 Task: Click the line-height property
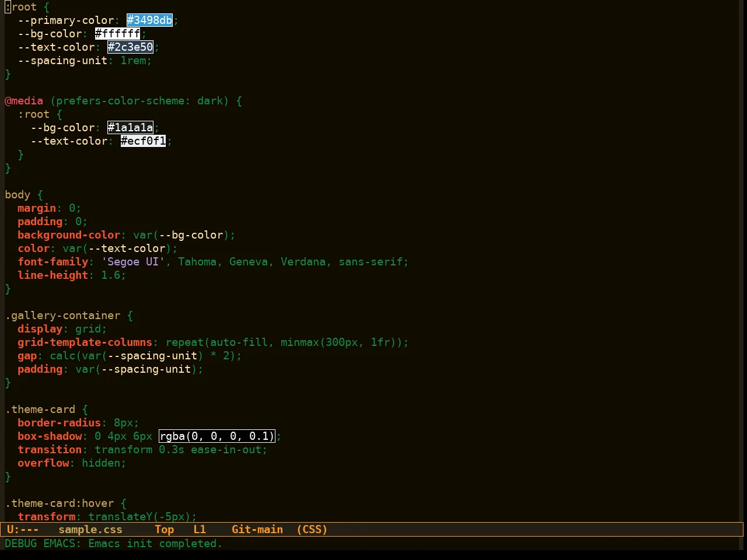coord(53,275)
